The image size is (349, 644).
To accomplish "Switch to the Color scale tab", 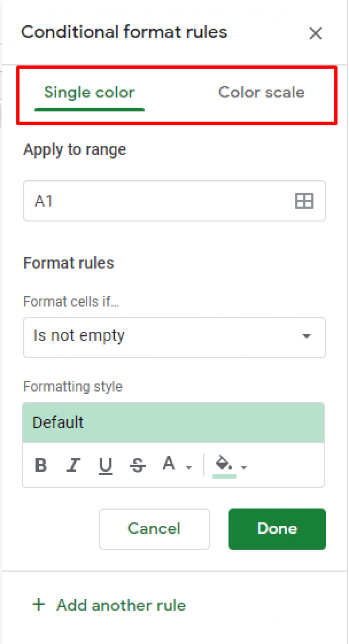I will (x=261, y=92).
